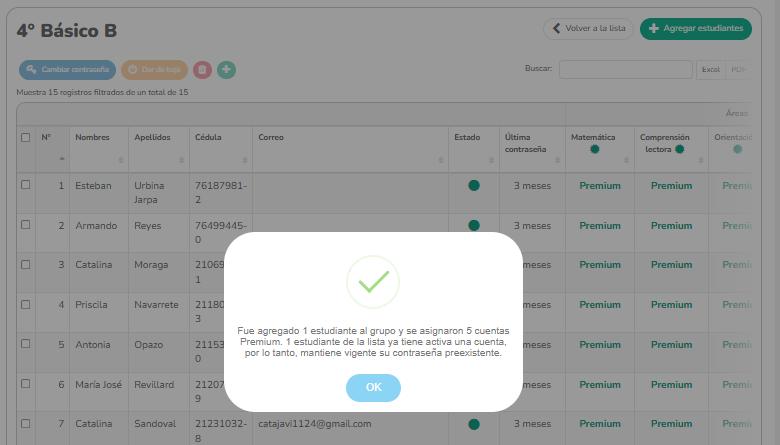This screenshot has width=780, height=445.
Task: Sort by the Estado column header
Action: click(x=468, y=137)
